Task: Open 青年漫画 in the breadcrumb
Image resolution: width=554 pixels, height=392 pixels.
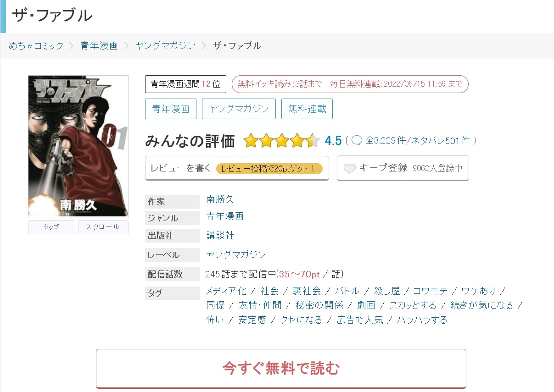Action: (x=99, y=45)
